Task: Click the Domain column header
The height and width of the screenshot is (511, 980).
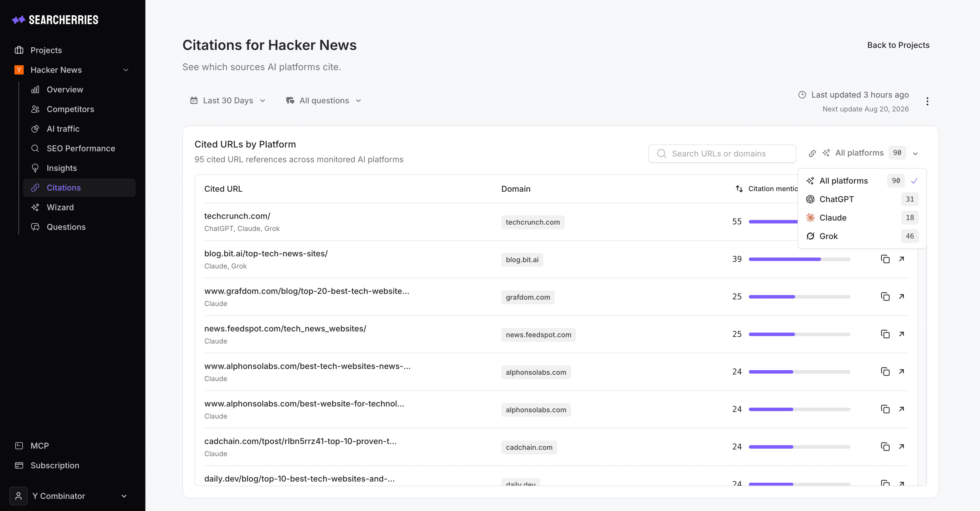Action: pos(515,189)
